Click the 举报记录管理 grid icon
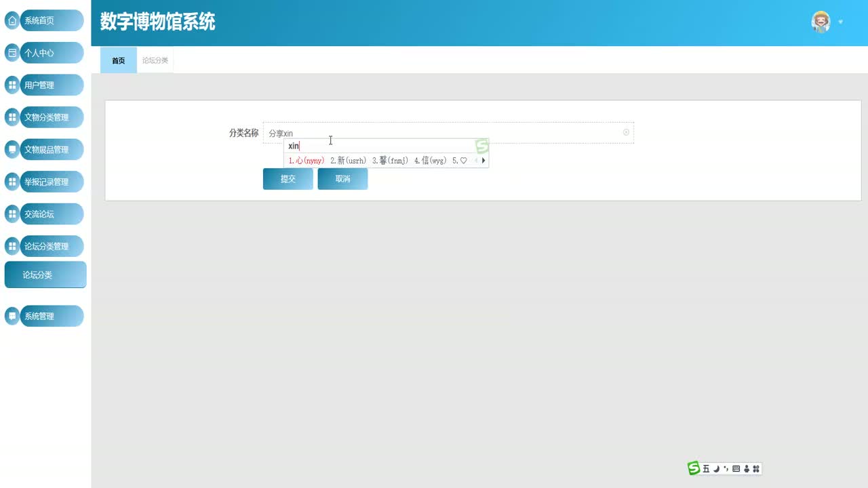 pyautogui.click(x=12, y=182)
